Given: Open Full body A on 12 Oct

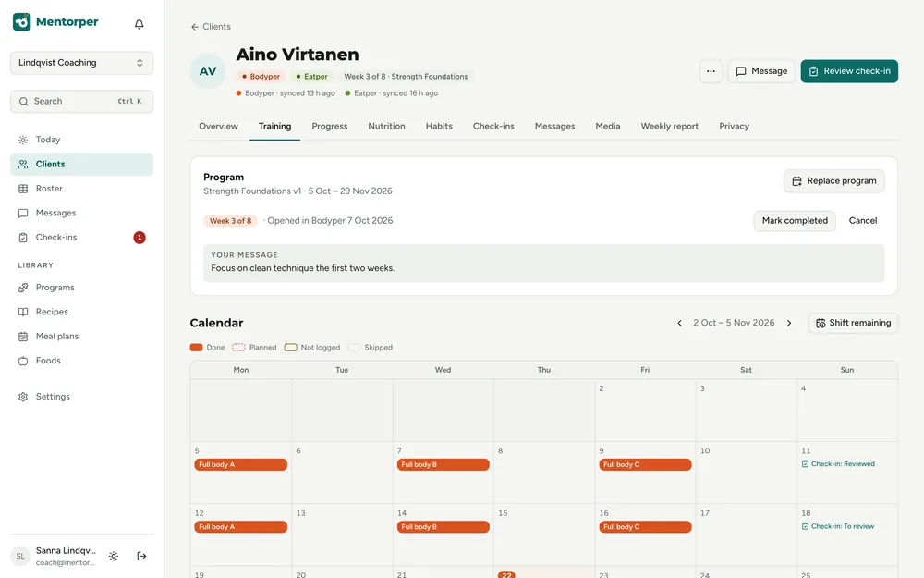Looking at the screenshot, I should click(x=241, y=527).
